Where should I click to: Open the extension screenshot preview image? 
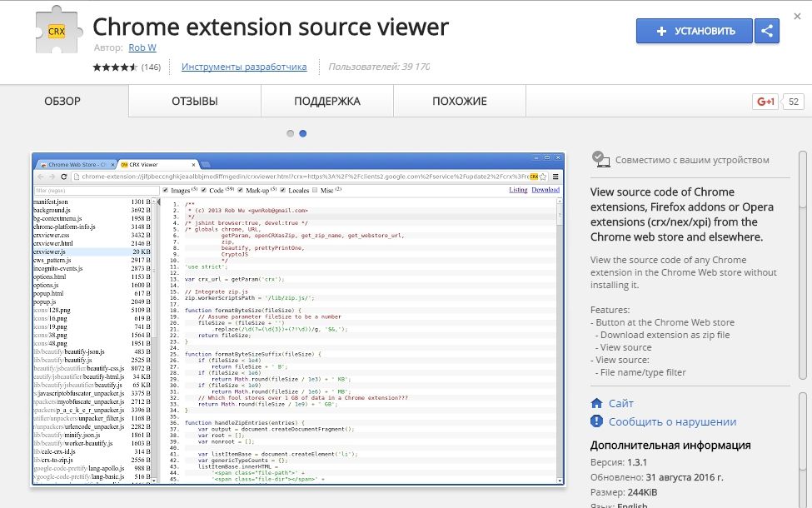tap(298, 319)
